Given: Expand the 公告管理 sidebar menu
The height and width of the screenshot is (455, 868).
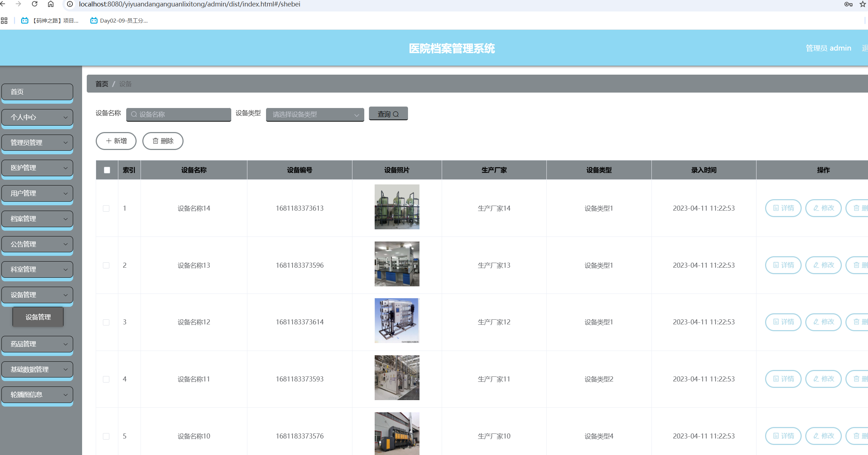Looking at the screenshot, I should click(37, 244).
